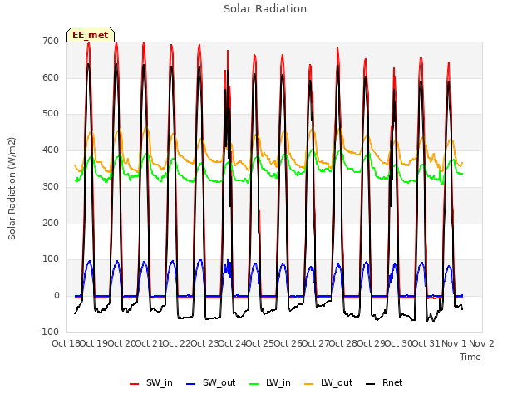The image size is (532, 399).
Task: Click the Oct 27 x-axis label
Action: [316, 343]
